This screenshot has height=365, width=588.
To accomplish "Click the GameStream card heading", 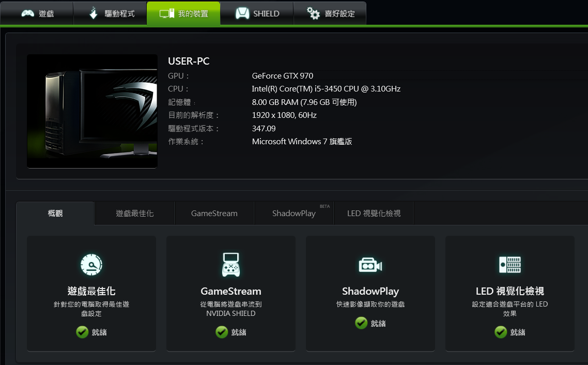I will click(231, 291).
